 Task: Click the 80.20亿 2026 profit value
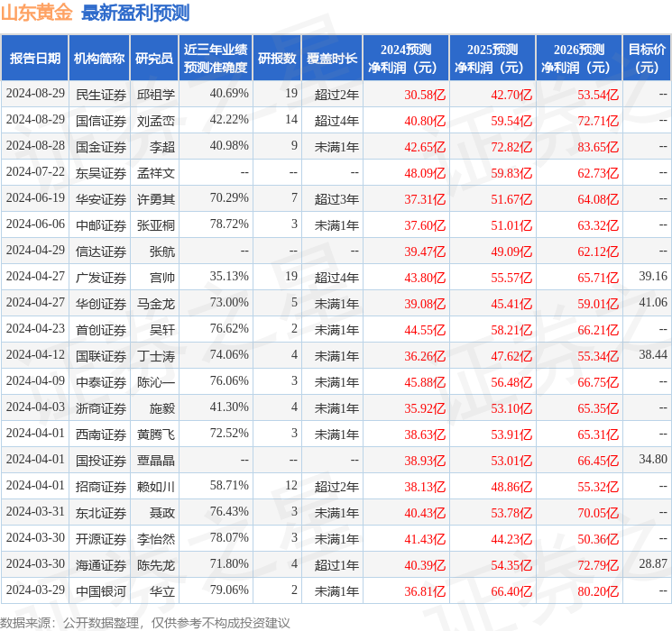click(598, 591)
